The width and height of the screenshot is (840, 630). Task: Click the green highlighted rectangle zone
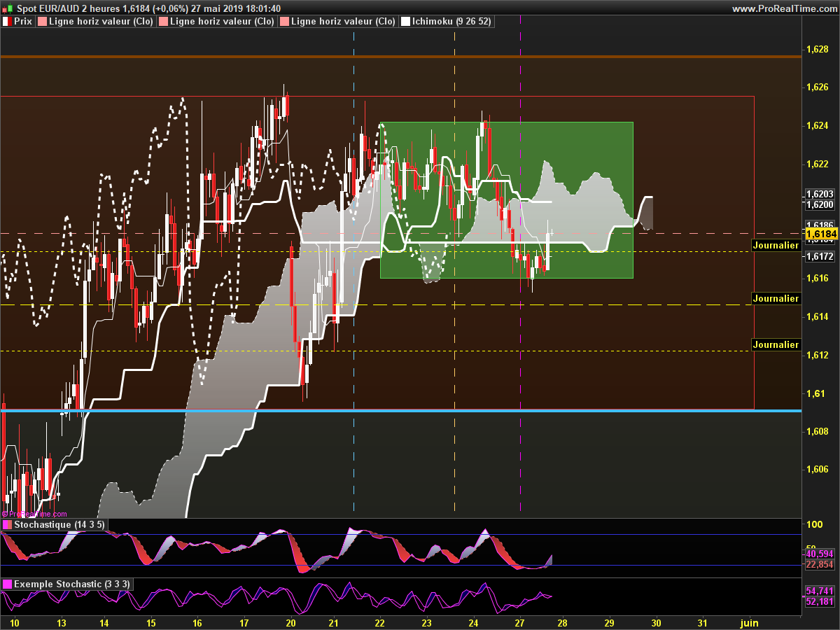pos(507,200)
